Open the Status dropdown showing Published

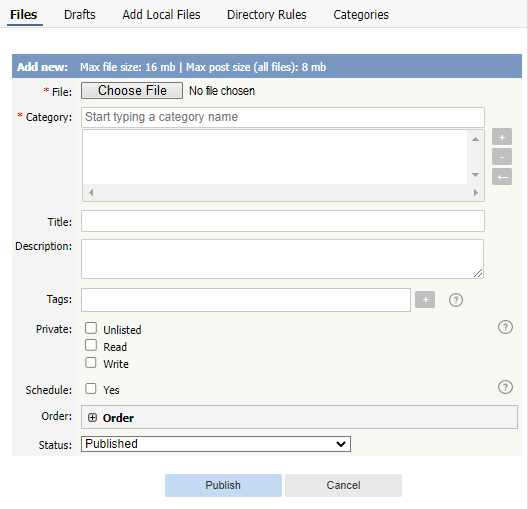click(x=216, y=444)
